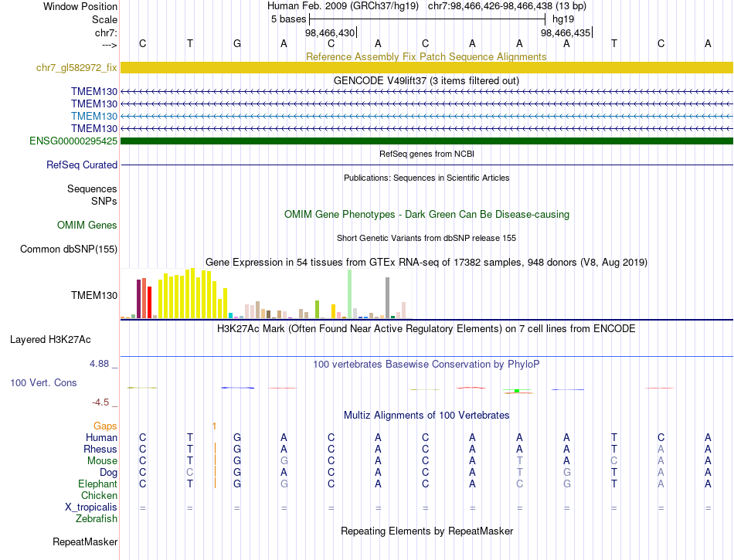Click the Layered H3K27Ac label
Image resolution: width=734 pixels, height=560 pixels.
[50, 340]
